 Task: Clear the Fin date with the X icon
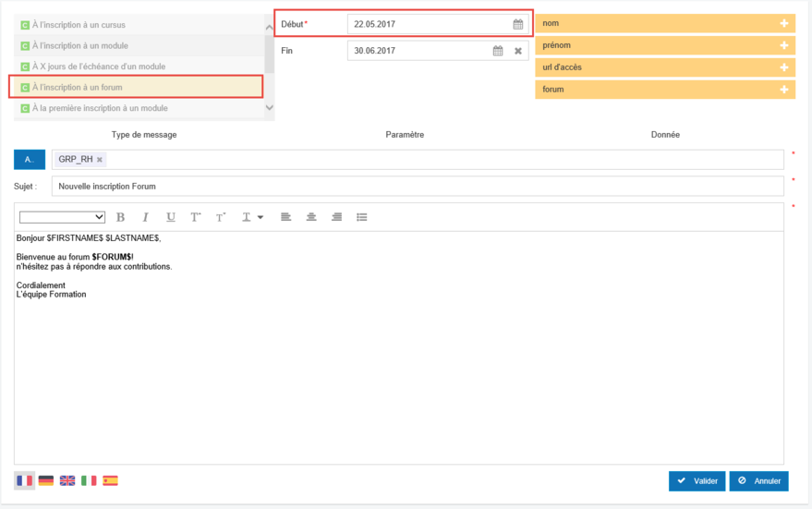[x=518, y=51]
